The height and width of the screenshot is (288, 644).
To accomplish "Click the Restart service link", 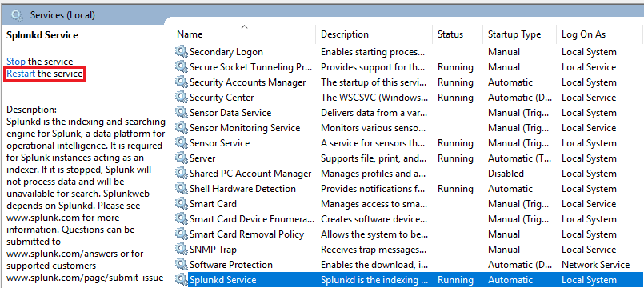I will 21,74.
